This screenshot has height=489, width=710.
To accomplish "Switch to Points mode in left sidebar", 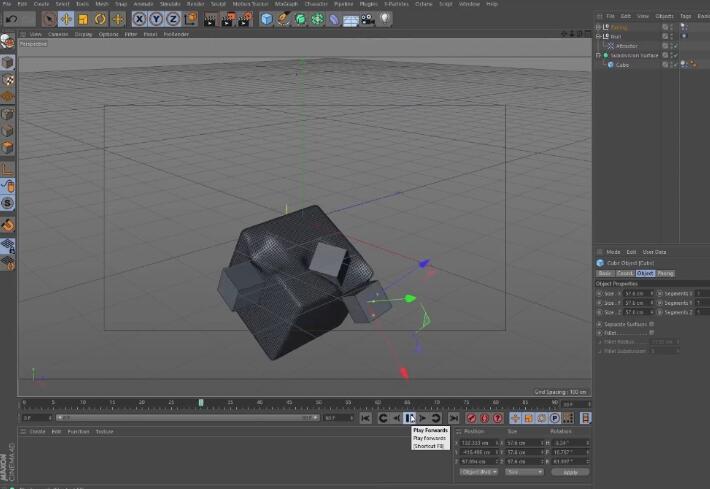I will (x=7, y=114).
